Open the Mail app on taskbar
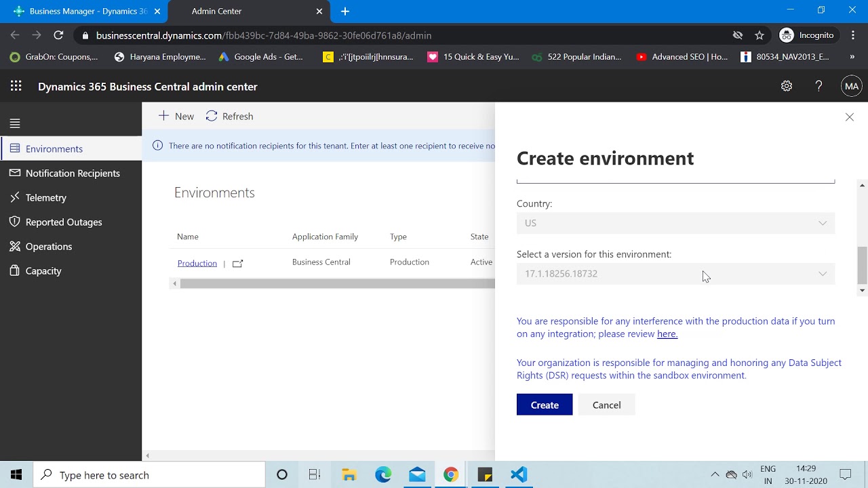This screenshot has width=868, height=488. [417, 475]
